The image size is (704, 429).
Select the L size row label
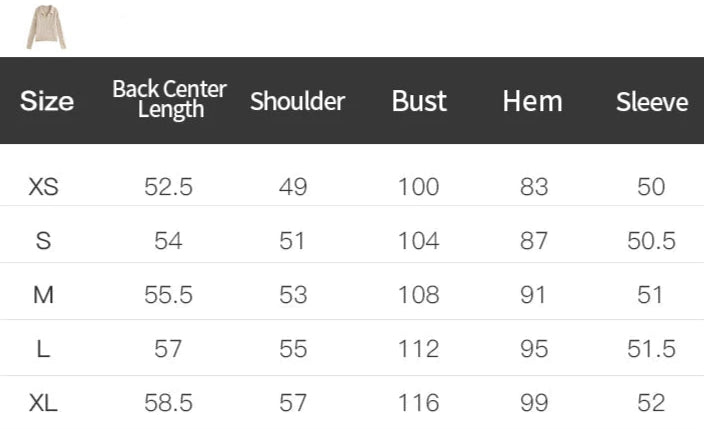coord(44,349)
